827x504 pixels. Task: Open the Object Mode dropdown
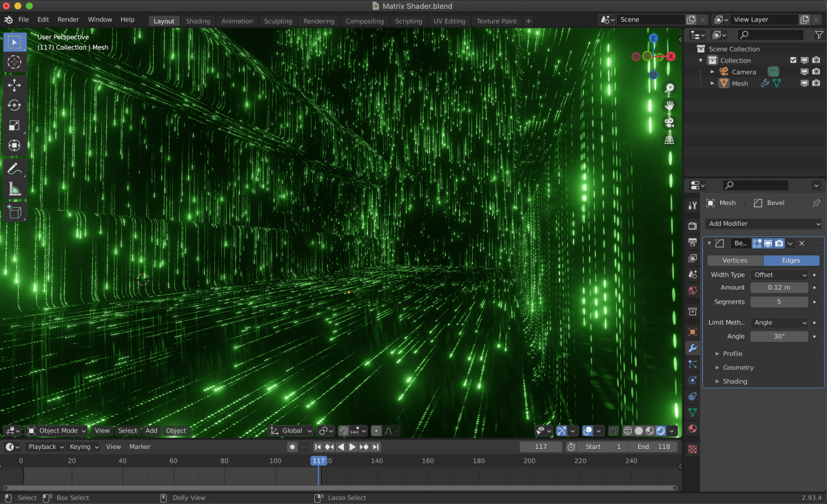(x=57, y=431)
